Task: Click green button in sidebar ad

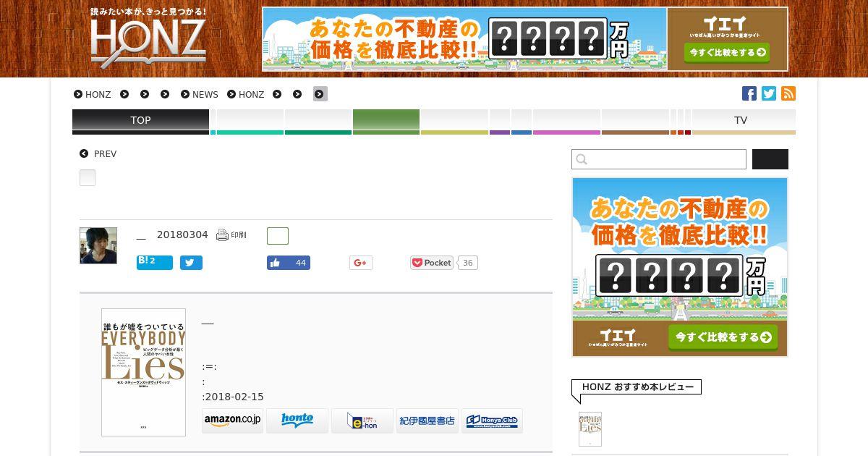Action: [723, 337]
